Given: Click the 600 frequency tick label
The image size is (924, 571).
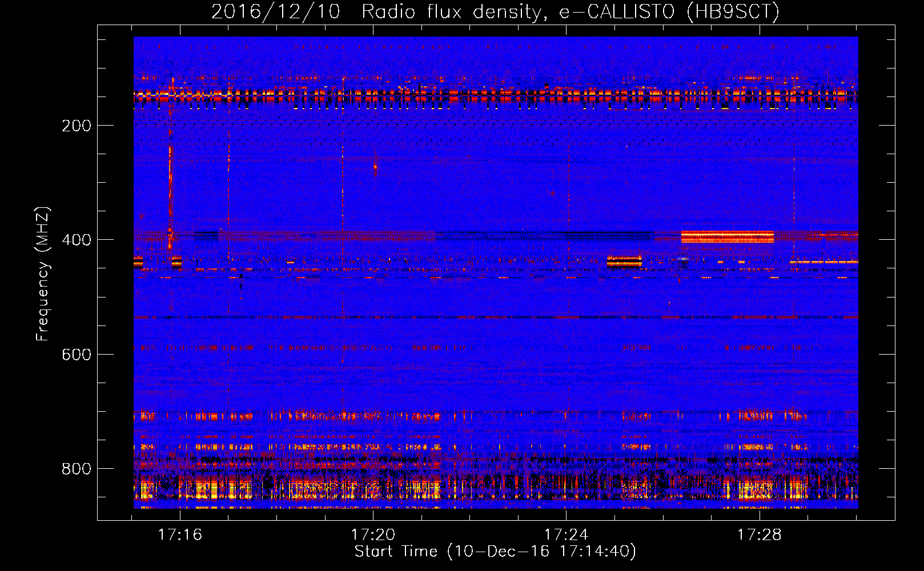Looking at the screenshot, I should pos(77,355).
